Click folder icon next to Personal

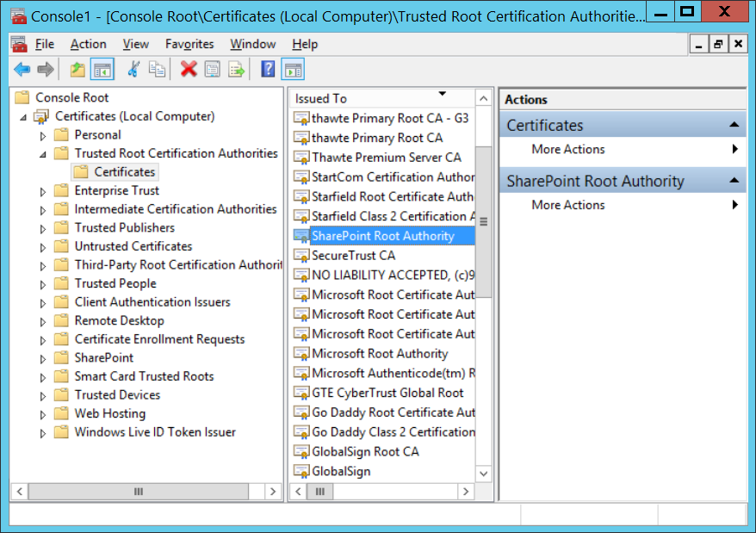(x=61, y=134)
